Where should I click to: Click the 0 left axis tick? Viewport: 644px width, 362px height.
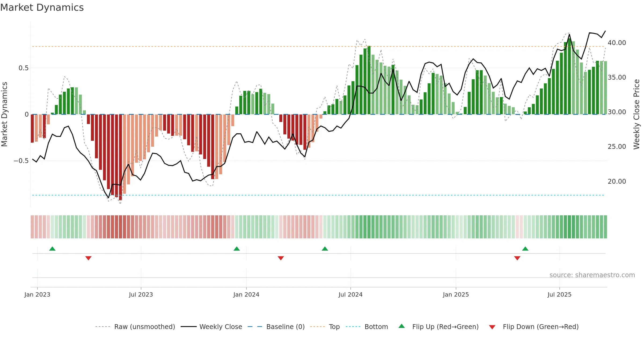pos(27,114)
